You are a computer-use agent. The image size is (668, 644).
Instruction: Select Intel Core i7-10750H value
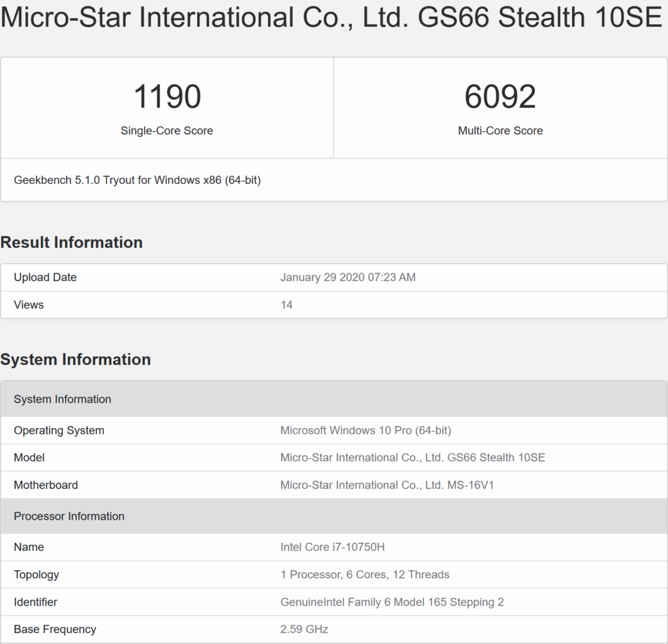(x=332, y=547)
